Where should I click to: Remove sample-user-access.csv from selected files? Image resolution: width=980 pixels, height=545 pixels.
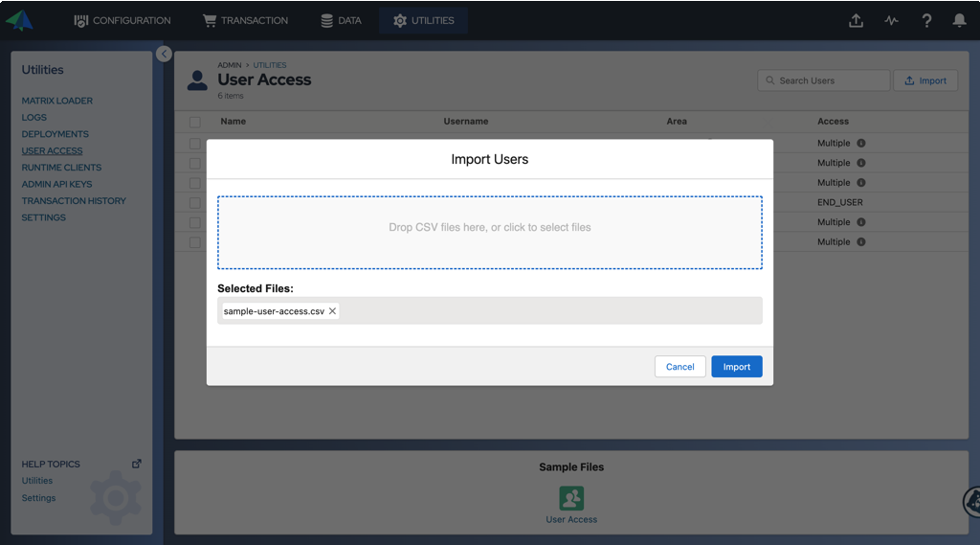tap(332, 311)
